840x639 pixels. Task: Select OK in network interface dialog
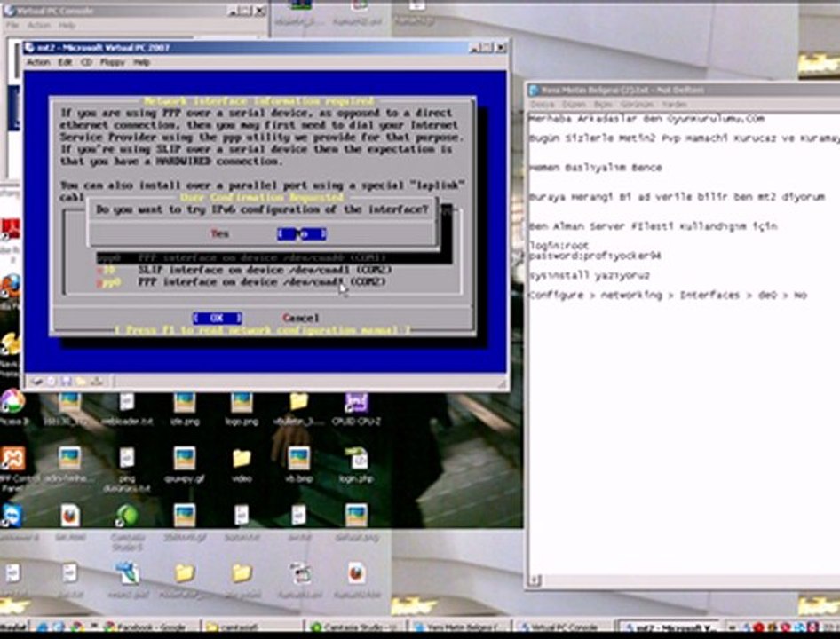[217, 318]
